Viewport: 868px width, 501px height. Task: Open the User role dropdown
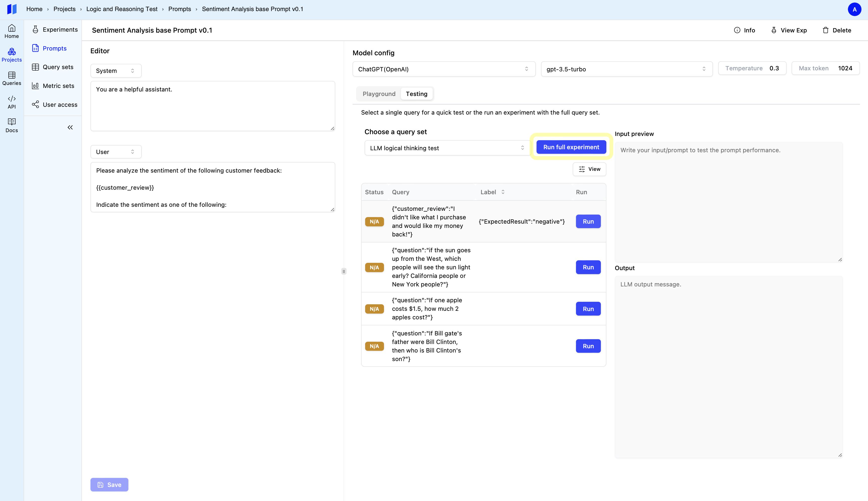pyautogui.click(x=116, y=152)
